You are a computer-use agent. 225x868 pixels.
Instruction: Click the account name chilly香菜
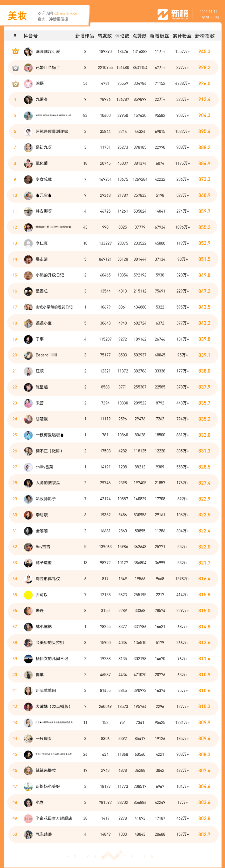[x=44, y=467]
